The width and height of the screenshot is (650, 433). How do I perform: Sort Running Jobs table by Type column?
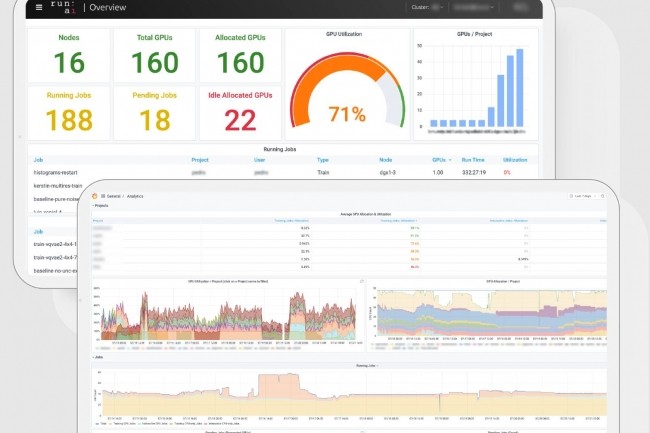[323, 160]
